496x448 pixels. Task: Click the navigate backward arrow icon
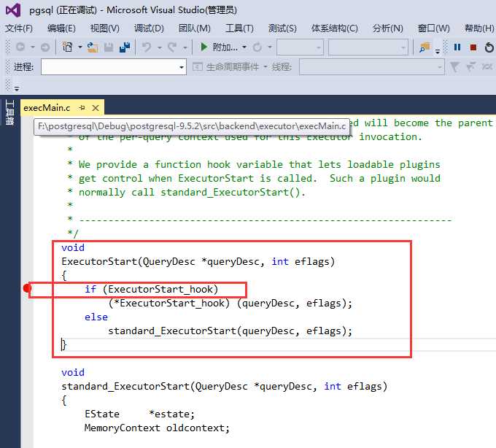[x=20, y=47]
